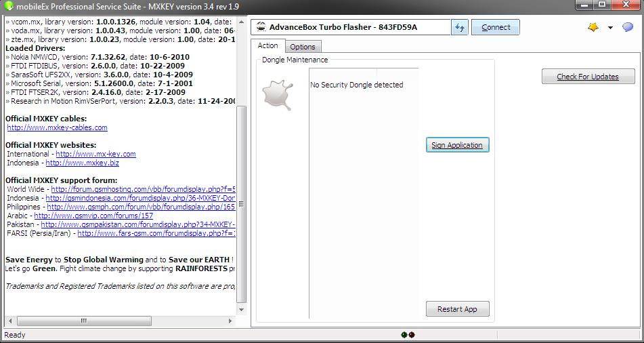Click the FTDI FTSER2K driver line
The height and width of the screenshot is (343, 644).
[95, 93]
